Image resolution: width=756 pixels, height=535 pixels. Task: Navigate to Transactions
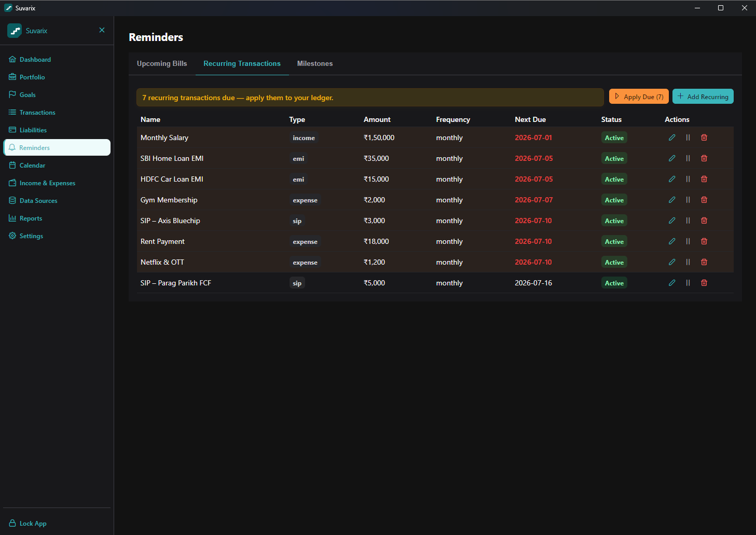[57, 113]
